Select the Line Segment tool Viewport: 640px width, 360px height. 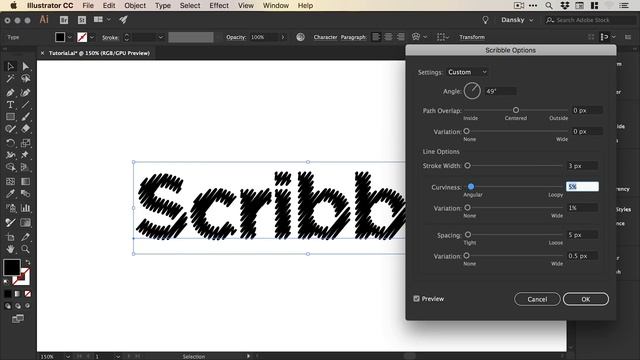[x=25, y=105]
